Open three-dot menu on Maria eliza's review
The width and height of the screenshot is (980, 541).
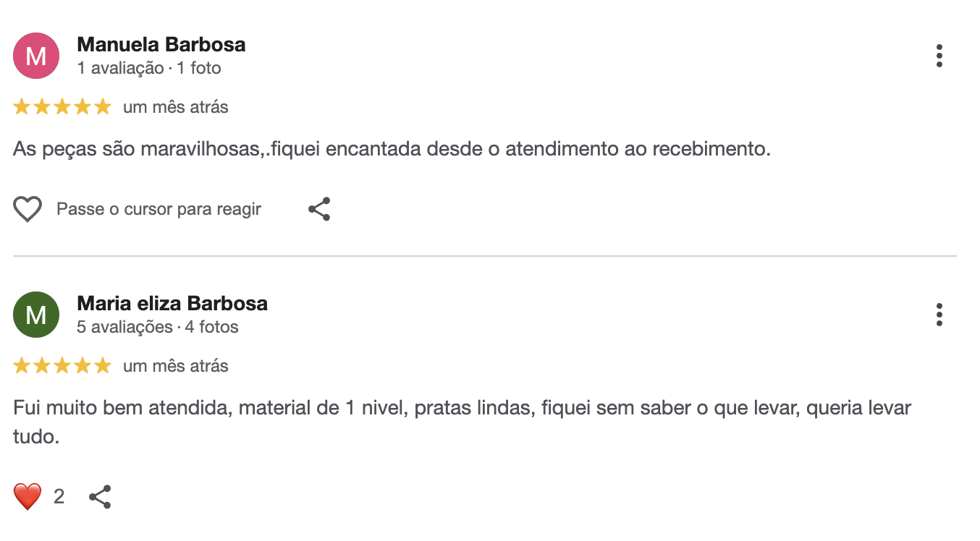point(939,315)
